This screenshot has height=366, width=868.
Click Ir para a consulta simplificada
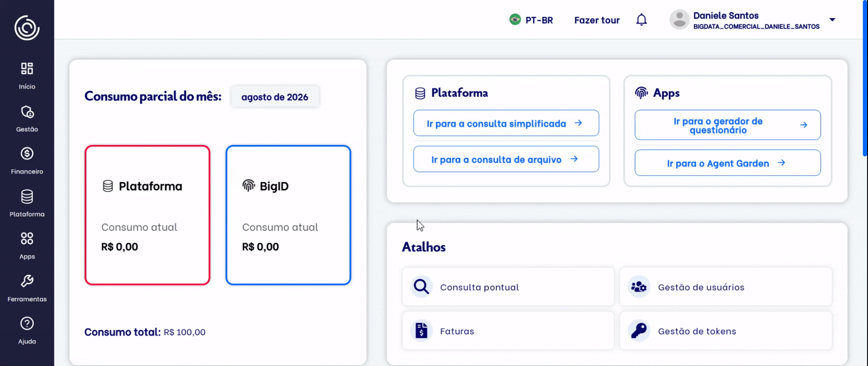click(x=506, y=123)
